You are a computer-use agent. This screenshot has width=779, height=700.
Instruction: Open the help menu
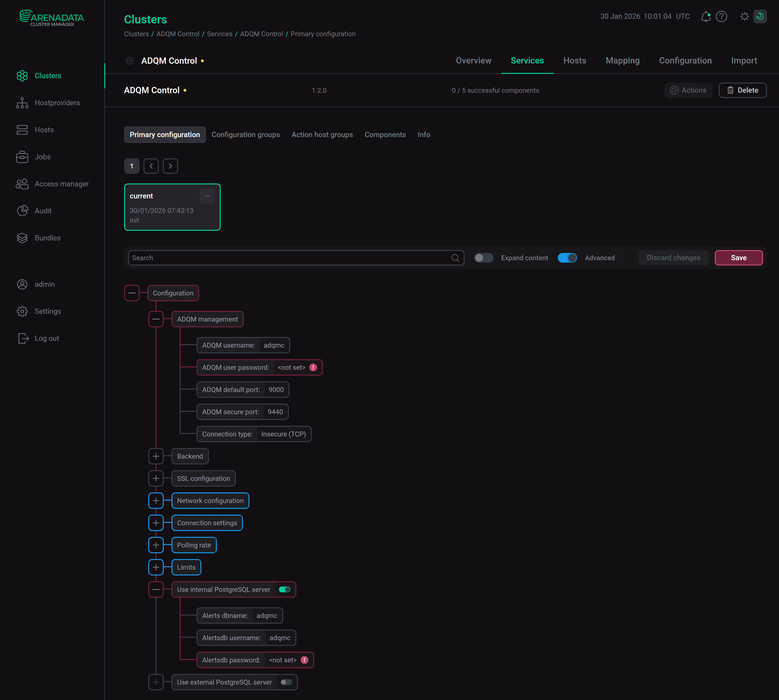pyautogui.click(x=722, y=16)
